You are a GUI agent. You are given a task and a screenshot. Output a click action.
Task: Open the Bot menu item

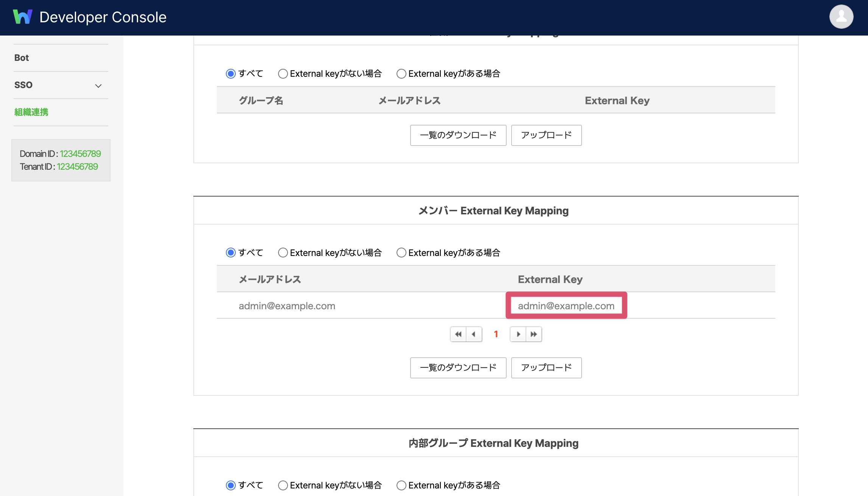pos(22,58)
